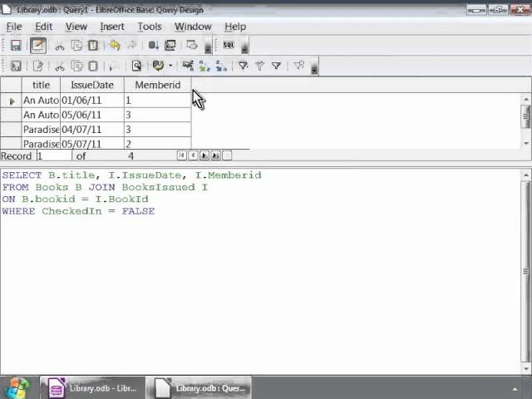
Task: Open the Edit menu
Action: tap(44, 27)
